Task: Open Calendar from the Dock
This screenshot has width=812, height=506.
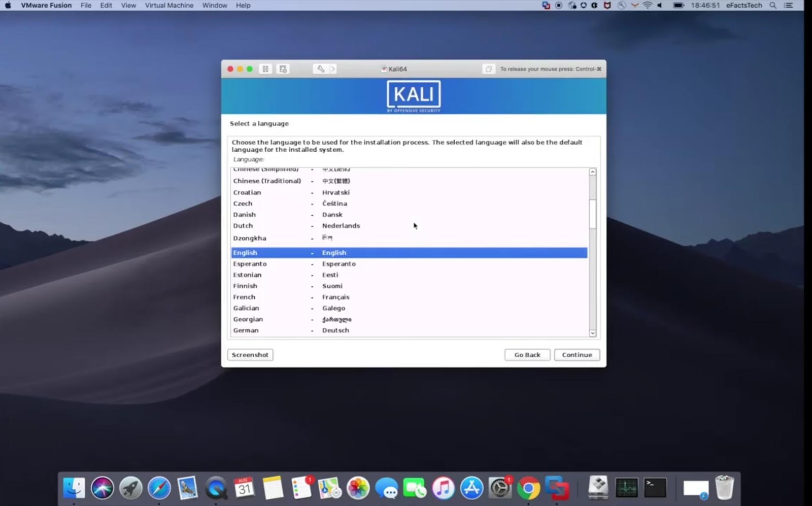Action: pos(245,488)
